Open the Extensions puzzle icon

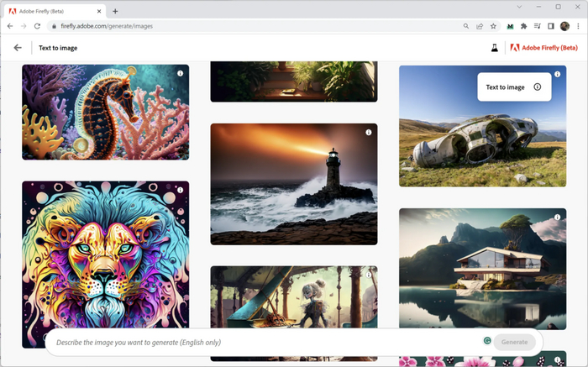pos(523,26)
